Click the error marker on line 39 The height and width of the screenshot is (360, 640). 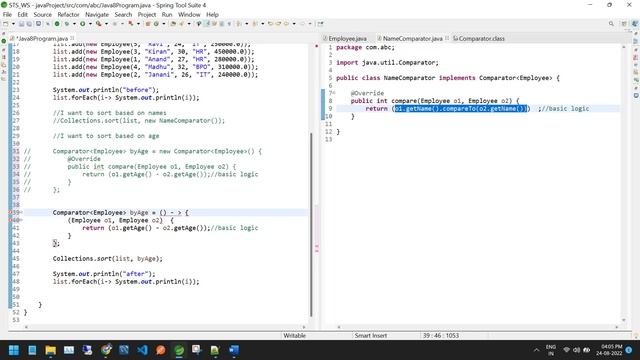coord(10,212)
